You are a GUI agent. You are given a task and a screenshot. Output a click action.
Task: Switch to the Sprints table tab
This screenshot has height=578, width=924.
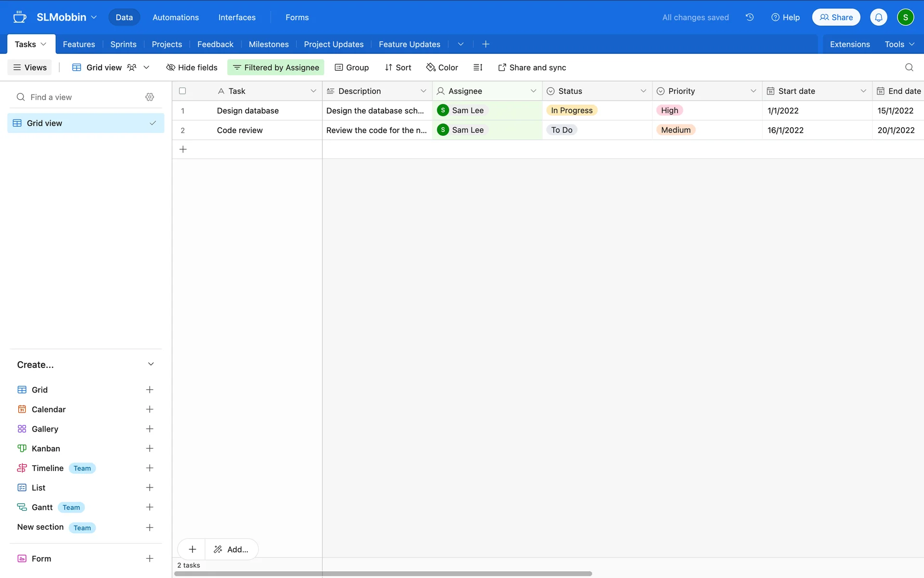pos(123,44)
